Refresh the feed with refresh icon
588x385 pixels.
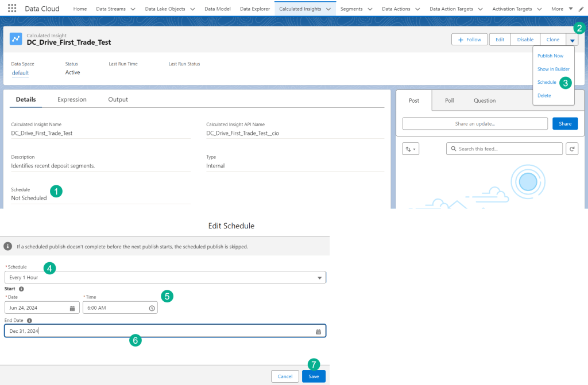coord(571,149)
